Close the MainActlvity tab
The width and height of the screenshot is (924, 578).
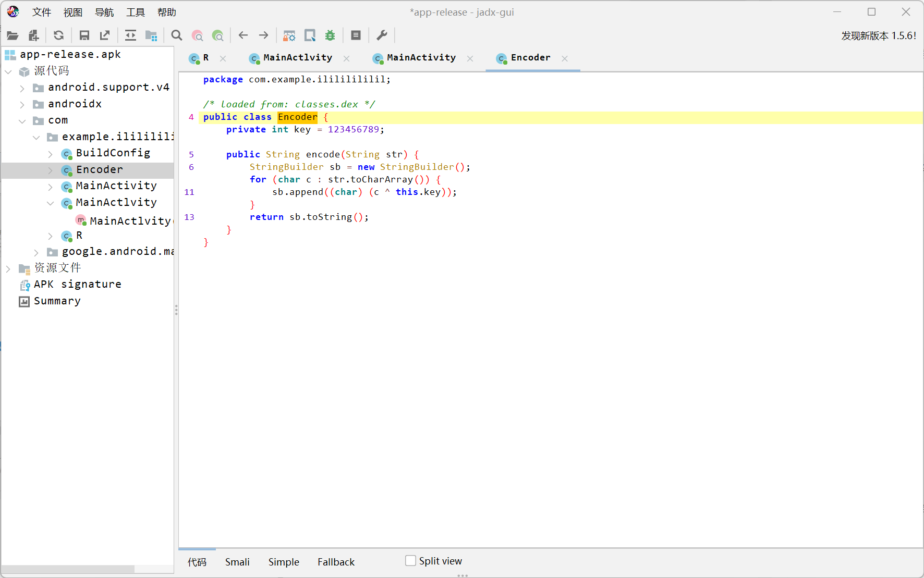[347, 58]
